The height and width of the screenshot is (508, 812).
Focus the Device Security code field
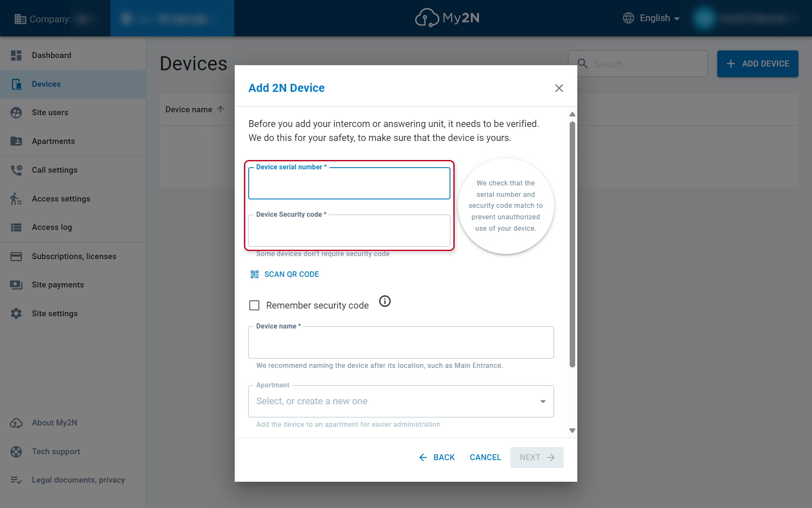[x=349, y=231]
